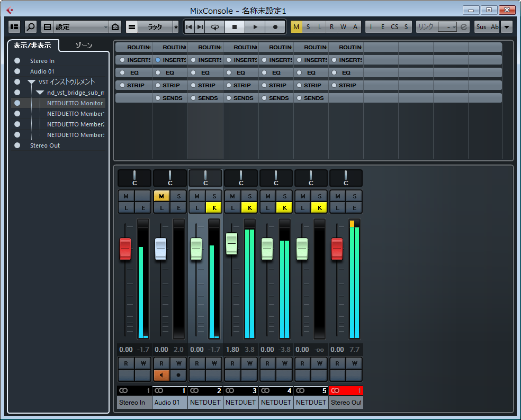Viewport: 521px width, 420px height.
Task: Bypass all EQs with E button
Action: click(382, 27)
